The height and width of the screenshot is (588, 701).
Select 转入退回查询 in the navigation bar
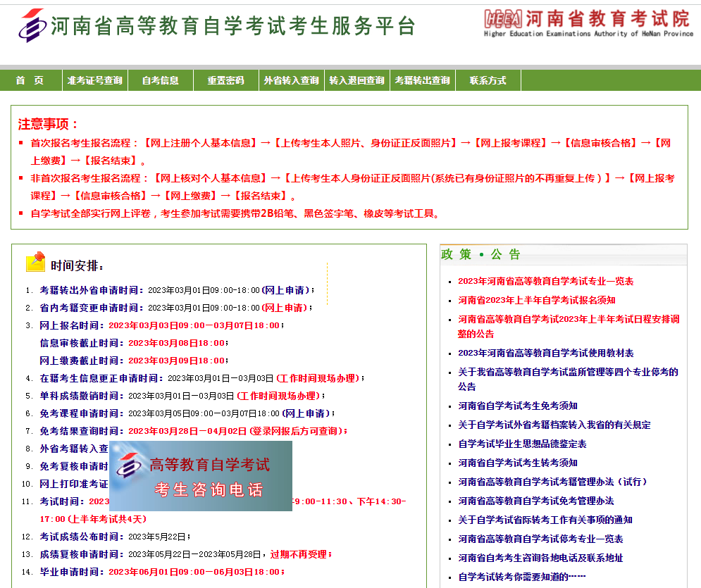click(x=356, y=80)
